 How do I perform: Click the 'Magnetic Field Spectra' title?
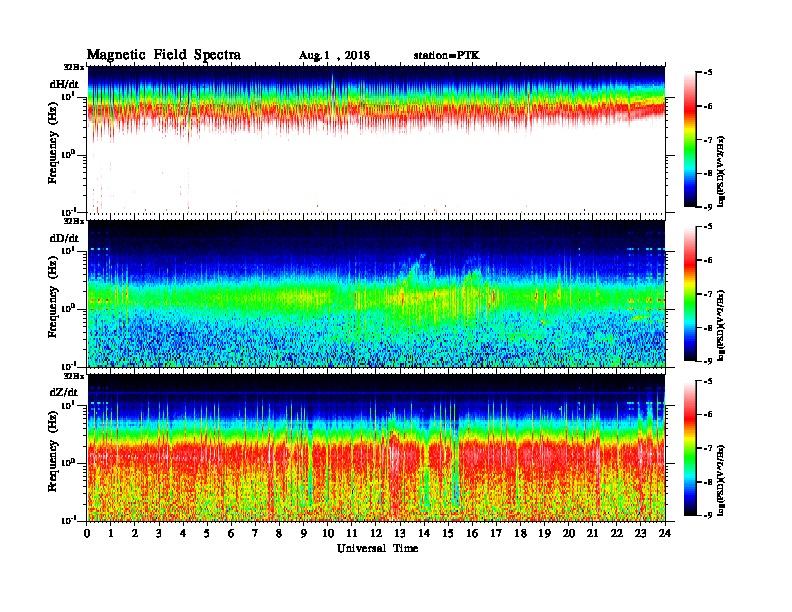coord(164,55)
